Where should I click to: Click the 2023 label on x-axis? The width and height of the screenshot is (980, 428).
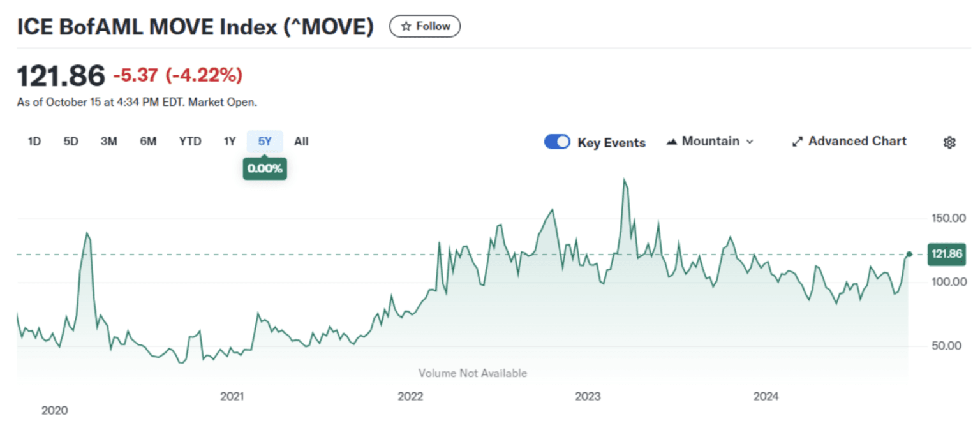[588, 397]
